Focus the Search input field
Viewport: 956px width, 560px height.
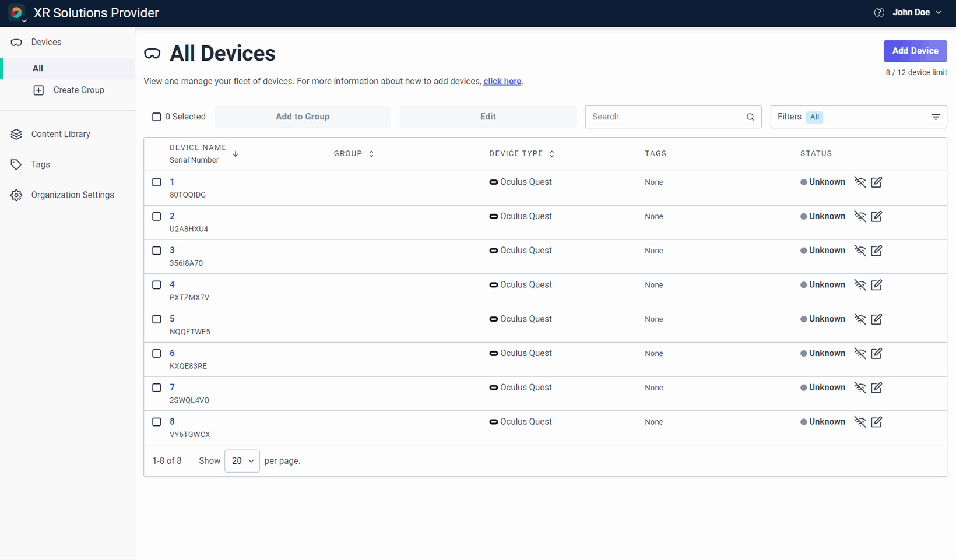pyautogui.click(x=673, y=117)
